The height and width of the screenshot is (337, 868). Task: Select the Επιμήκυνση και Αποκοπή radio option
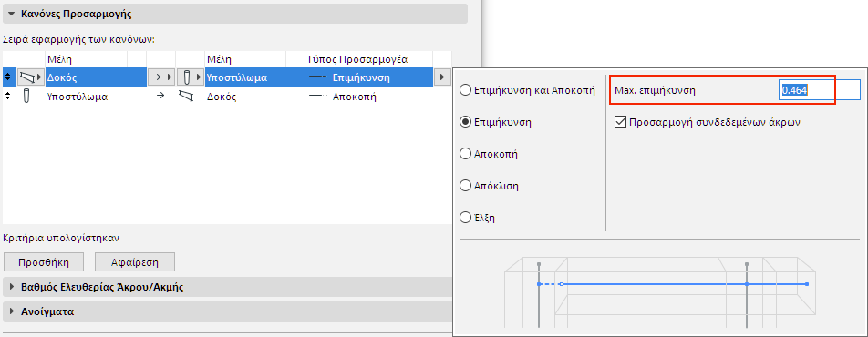tap(466, 90)
